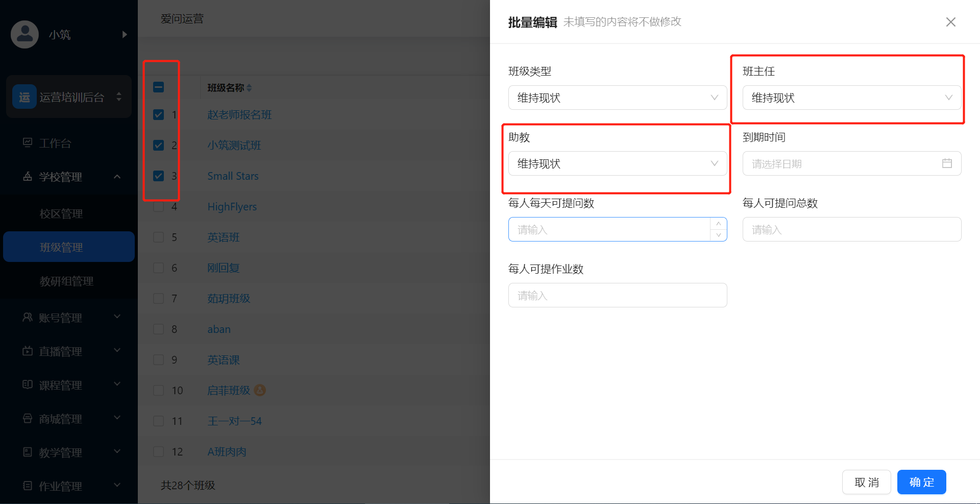Click the sort arrows beside 班级名称

[249, 88]
